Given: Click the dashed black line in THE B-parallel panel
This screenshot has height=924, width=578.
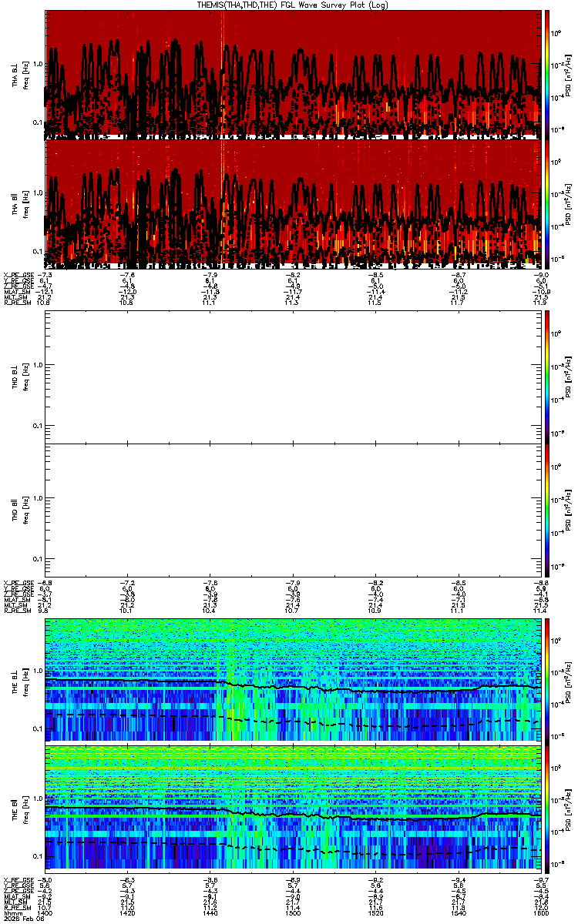Looking at the screenshot, I should 293,849.
